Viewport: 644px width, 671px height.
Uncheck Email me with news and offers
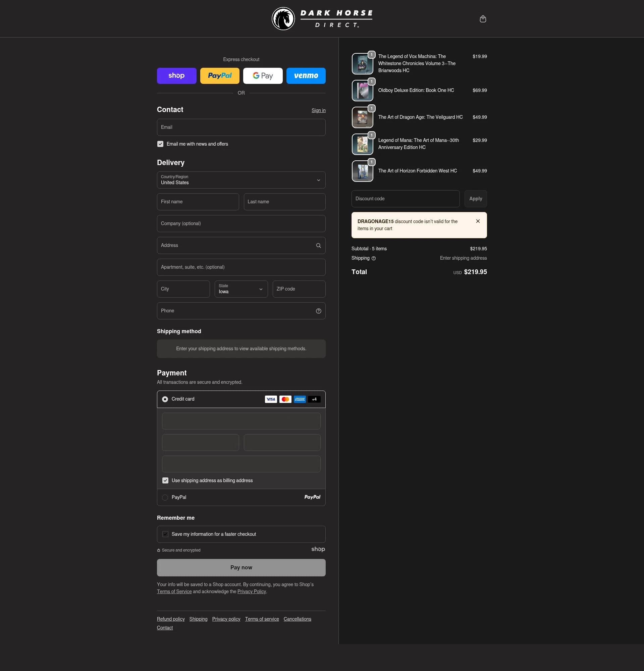click(x=160, y=144)
